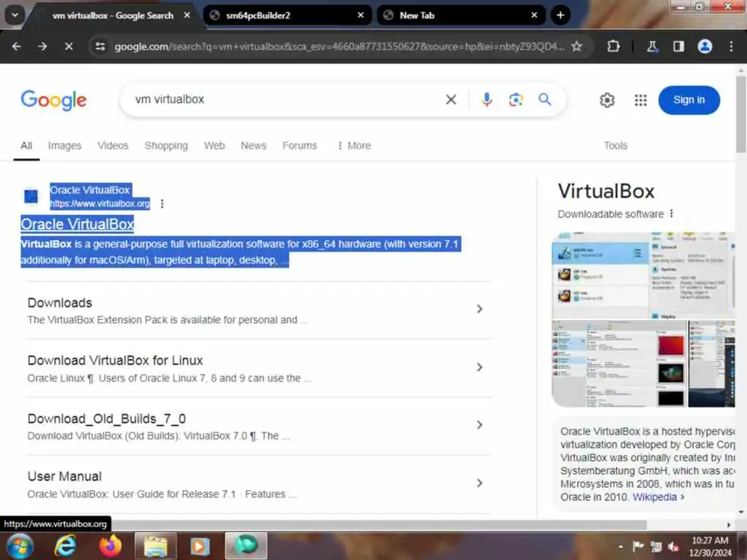Screen dimensions: 747x560
Task: Switch to Forums results
Action: pyautogui.click(x=300, y=146)
